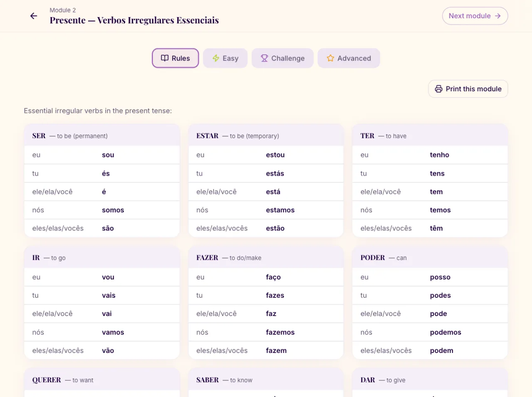Click the conjugation 'estão'

[x=275, y=228]
